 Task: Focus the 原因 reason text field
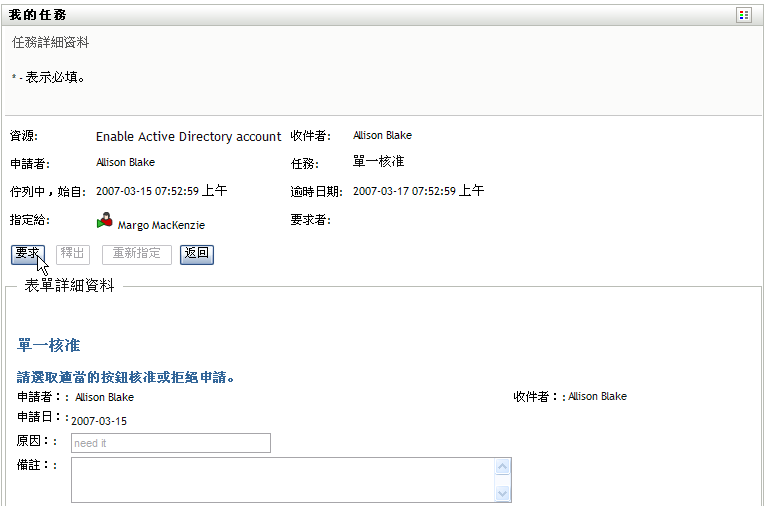coord(170,443)
